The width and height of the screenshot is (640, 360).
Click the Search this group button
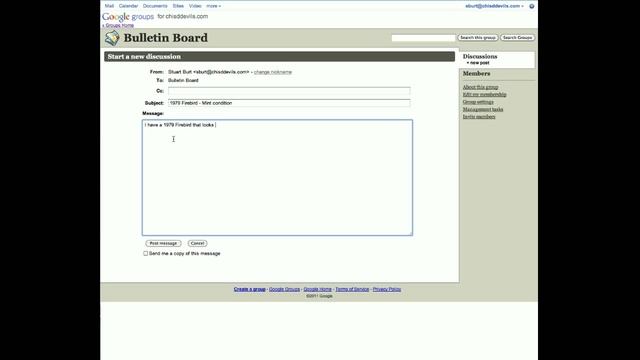tap(478, 38)
